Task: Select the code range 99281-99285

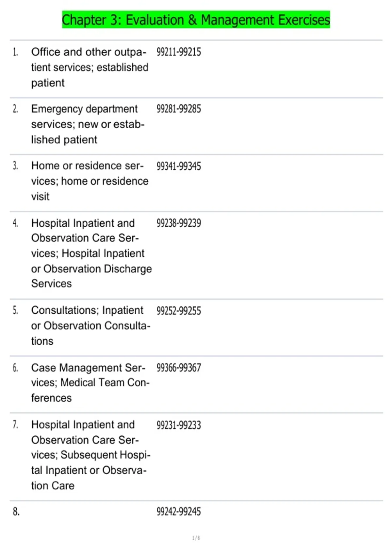Action: 178,109
